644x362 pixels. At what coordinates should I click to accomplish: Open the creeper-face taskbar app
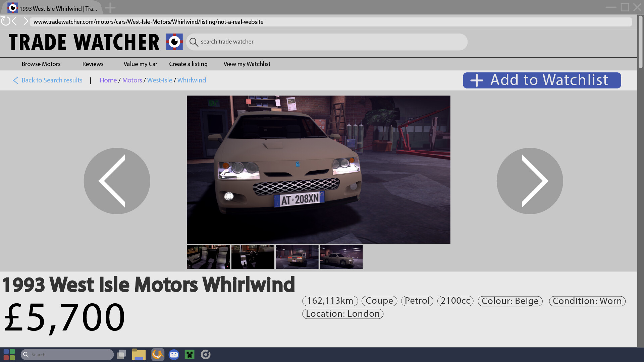[x=190, y=354]
